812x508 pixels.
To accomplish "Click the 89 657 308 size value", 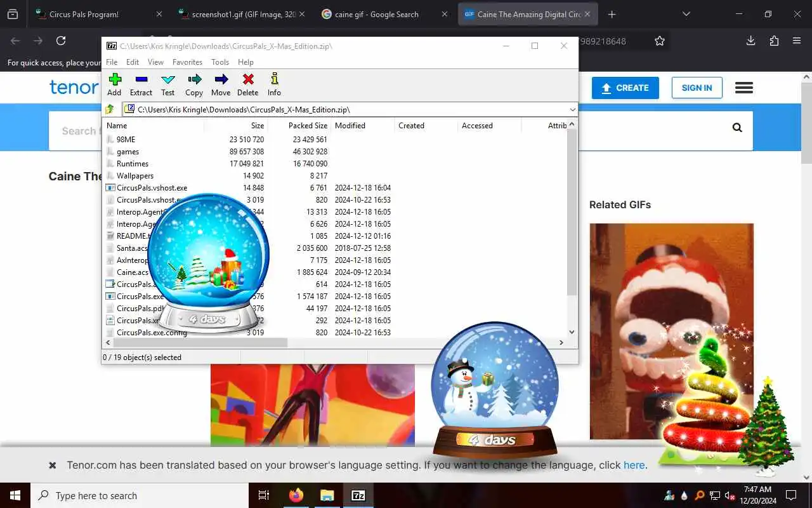I will coord(247,152).
